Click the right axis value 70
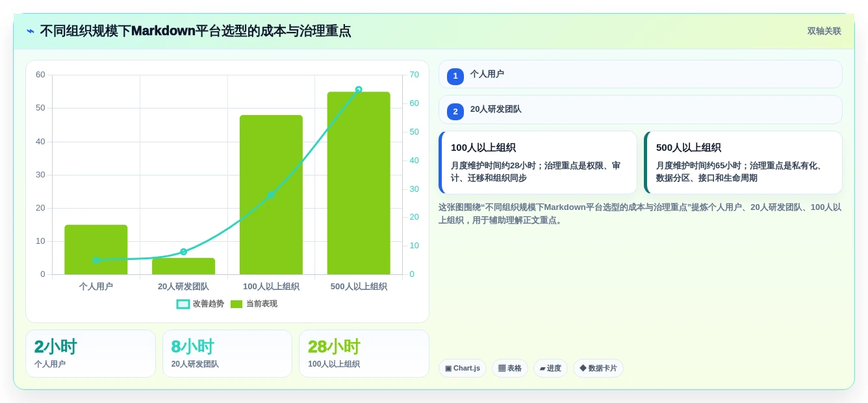This screenshot has width=868, height=403. [x=414, y=75]
